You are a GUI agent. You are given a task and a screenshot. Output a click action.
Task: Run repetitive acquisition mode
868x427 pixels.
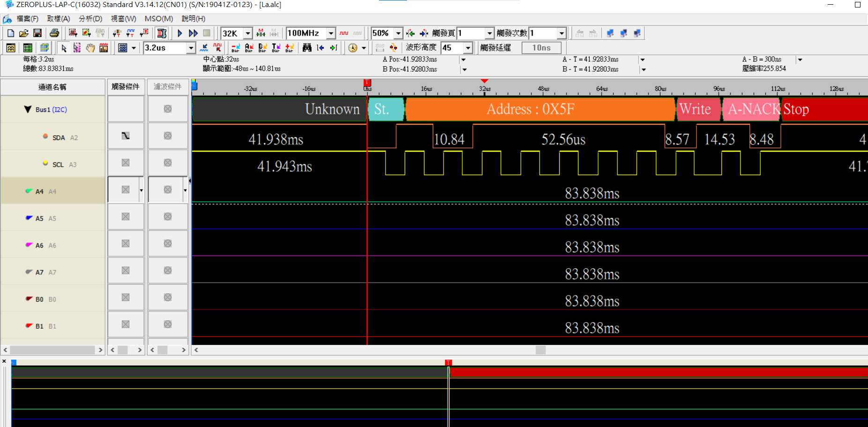pyautogui.click(x=193, y=33)
